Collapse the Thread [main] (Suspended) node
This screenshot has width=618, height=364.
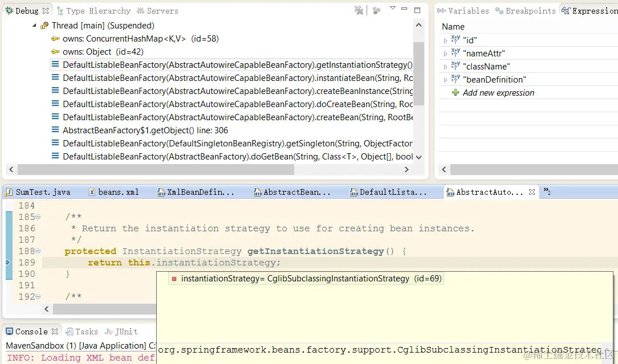point(34,26)
